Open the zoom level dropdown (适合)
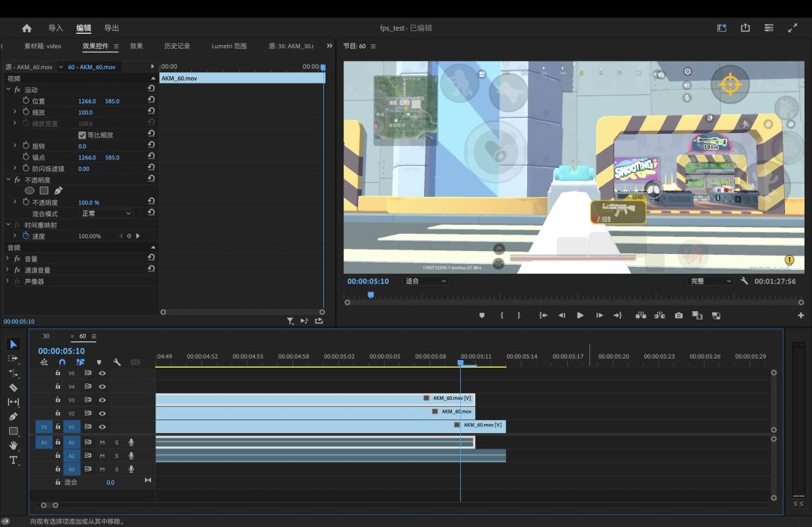 coord(426,281)
